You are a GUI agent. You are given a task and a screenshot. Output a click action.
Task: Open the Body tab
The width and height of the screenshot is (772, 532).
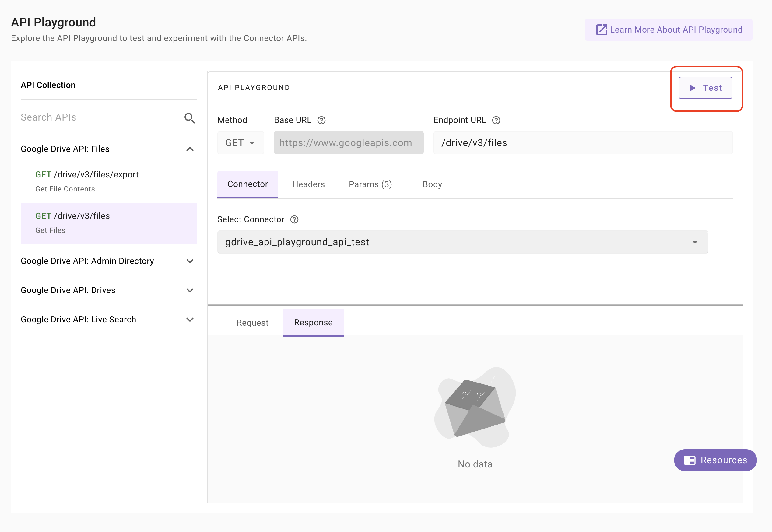click(x=432, y=184)
